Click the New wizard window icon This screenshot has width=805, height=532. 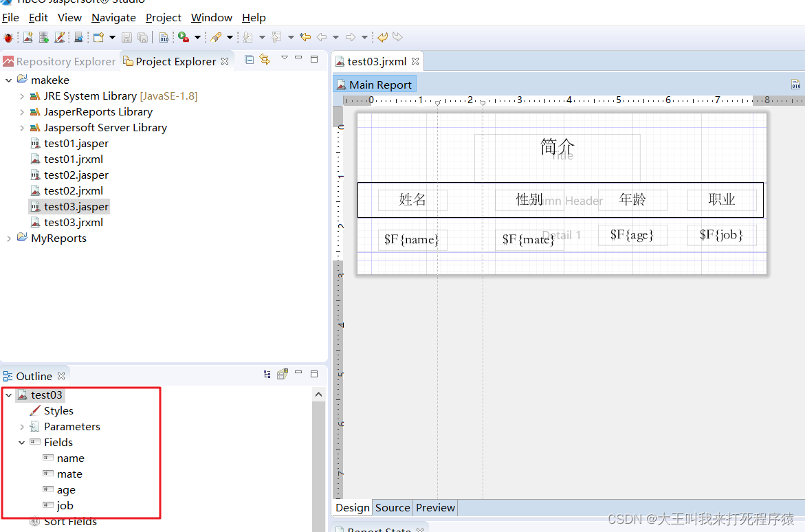click(98, 37)
